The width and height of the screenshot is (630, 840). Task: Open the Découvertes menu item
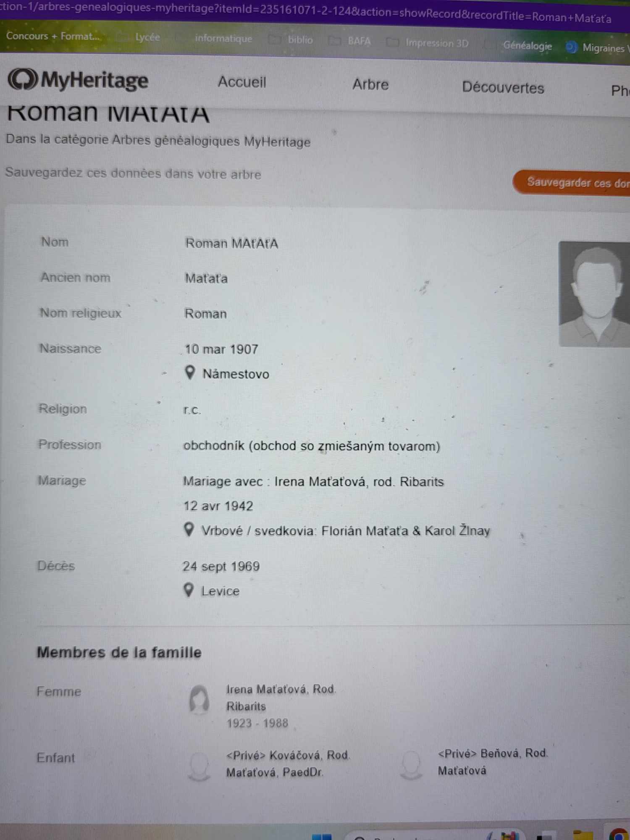tap(503, 88)
